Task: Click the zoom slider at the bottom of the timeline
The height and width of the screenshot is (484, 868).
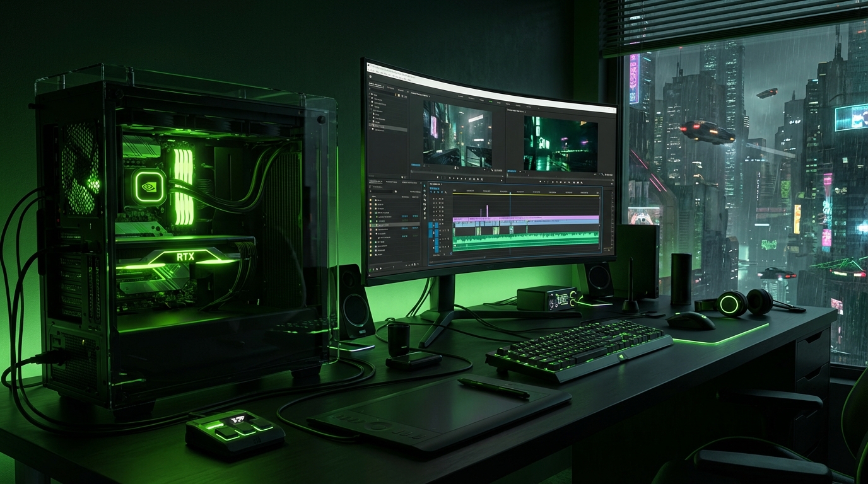Action: [x=484, y=256]
